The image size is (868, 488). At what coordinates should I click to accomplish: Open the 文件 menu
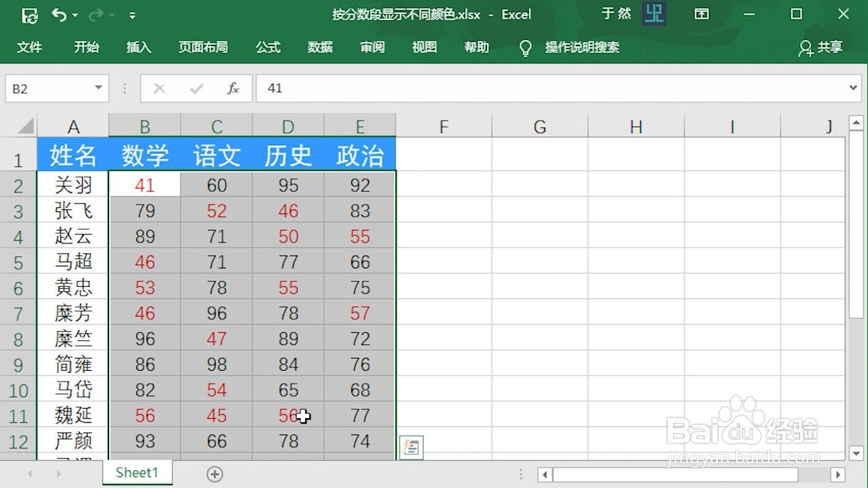(x=30, y=47)
